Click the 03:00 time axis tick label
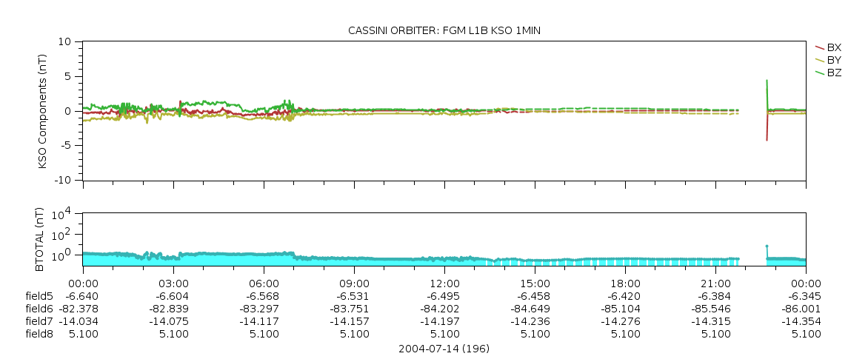Image resolution: width=868 pixels, height=359 pixels. [x=173, y=283]
